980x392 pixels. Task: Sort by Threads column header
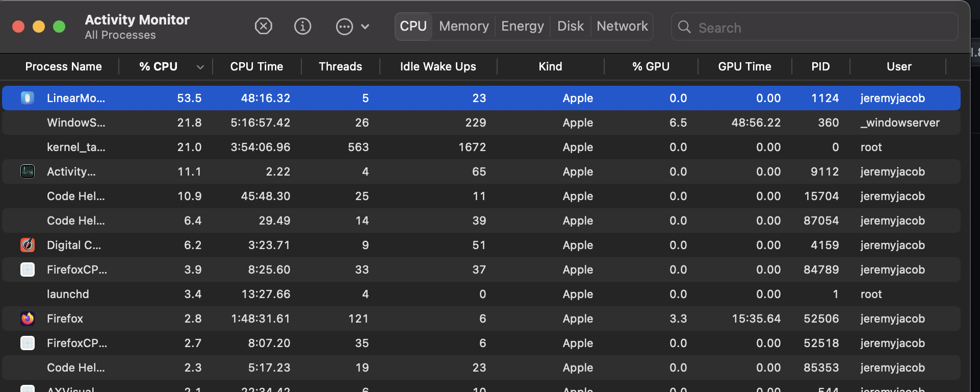341,66
